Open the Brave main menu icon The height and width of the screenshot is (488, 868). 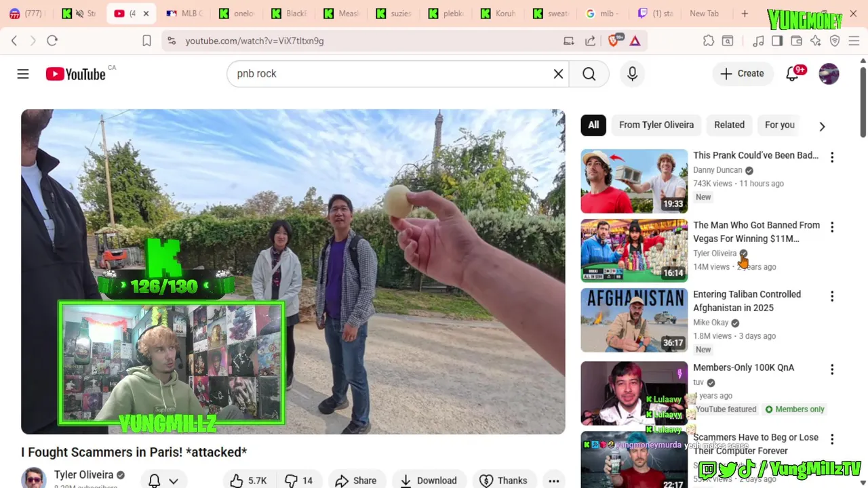coord(854,41)
